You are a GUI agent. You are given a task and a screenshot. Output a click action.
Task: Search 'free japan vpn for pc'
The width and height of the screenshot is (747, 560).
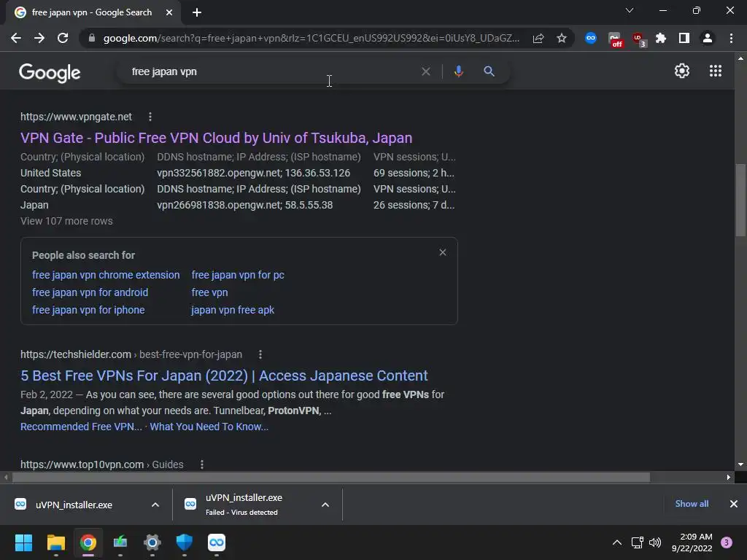click(x=238, y=275)
